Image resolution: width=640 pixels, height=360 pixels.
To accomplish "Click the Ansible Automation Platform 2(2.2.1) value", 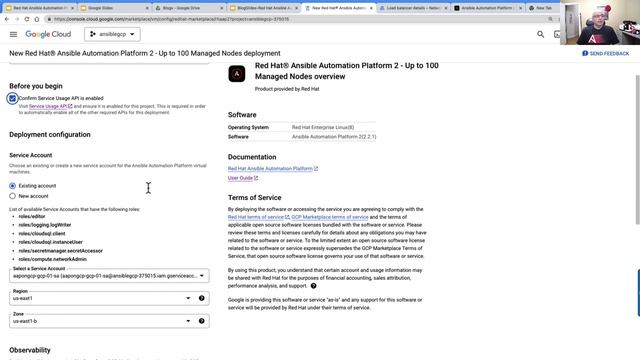I will pos(334,137).
